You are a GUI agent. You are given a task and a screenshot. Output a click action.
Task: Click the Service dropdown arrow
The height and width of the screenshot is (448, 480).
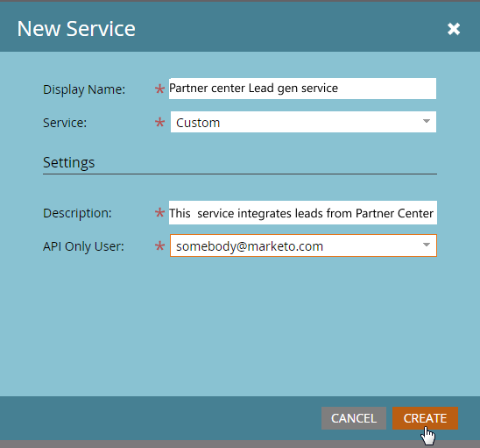[426, 121]
